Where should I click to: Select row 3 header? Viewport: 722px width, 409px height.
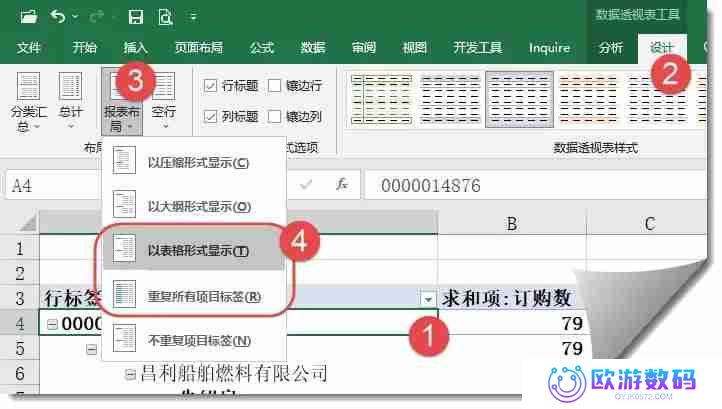[20, 298]
